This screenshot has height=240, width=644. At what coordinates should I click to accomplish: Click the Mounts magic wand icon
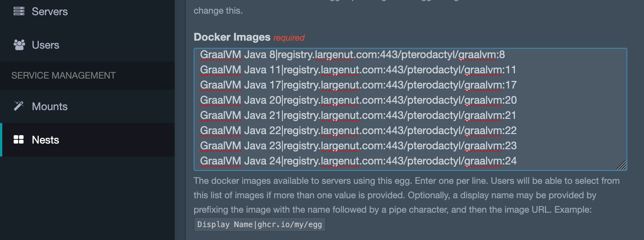[19, 106]
